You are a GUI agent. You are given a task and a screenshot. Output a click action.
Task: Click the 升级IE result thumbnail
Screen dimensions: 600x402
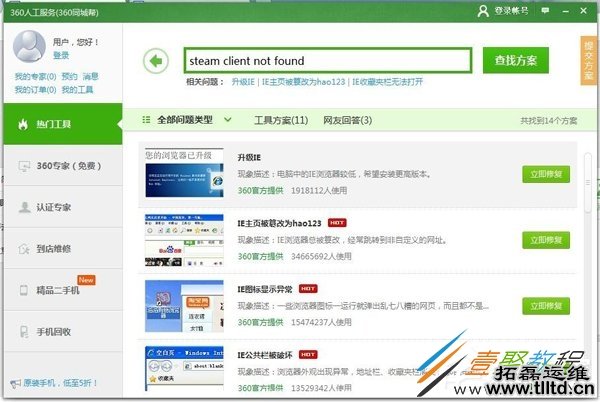[184, 173]
